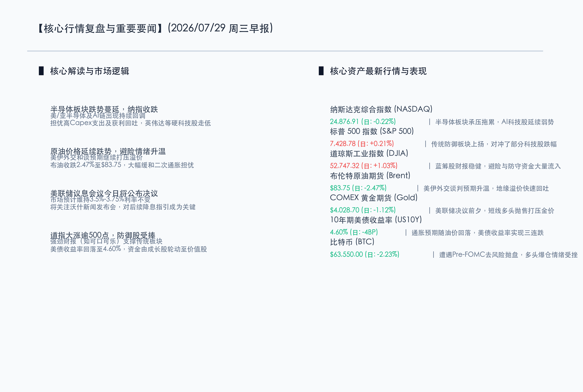Click headline 原油价格延续跌势，避险情绪升温
The image size is (583, 392).
[x=108, y=151]
